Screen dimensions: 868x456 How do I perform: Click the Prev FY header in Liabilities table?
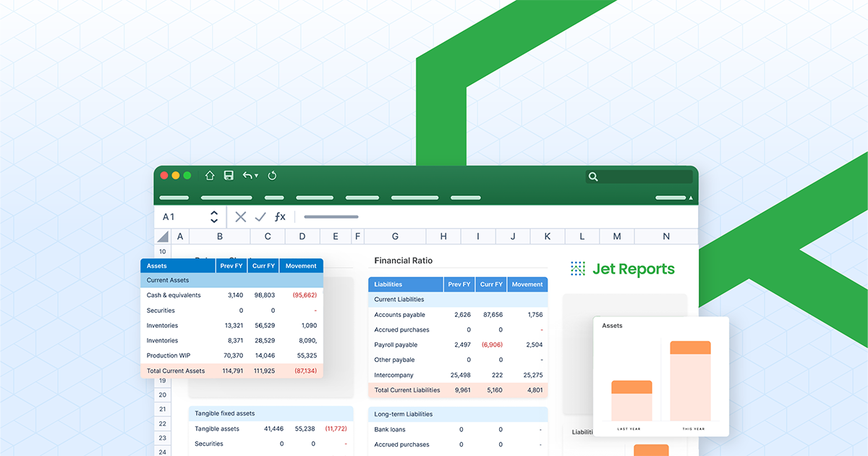pyautogui.click(x=459, y=284)
